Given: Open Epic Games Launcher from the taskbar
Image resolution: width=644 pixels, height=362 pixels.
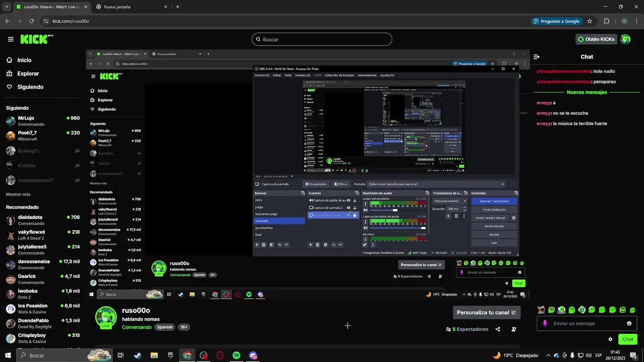Looking at the screenshot, I should click(171, 355).
